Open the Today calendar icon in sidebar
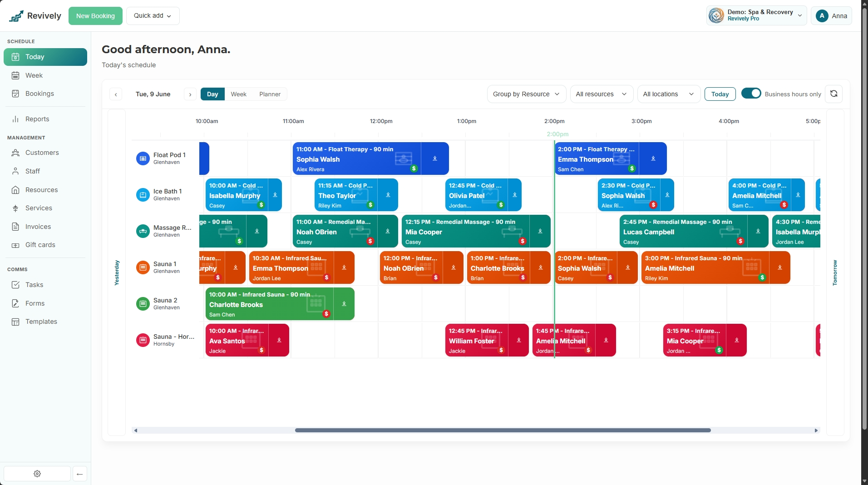The width and height of the screenshot is (868, 485). 15,57
